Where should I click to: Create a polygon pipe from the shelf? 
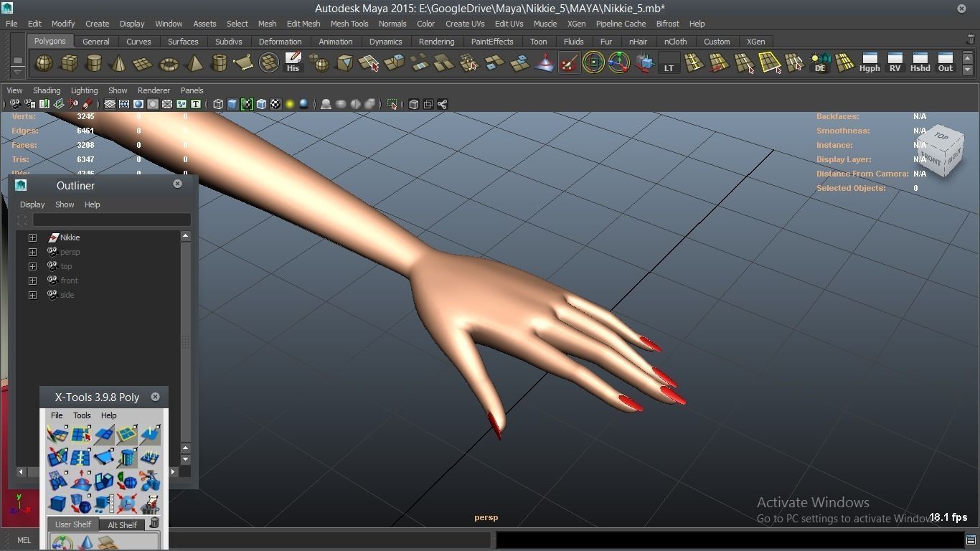pos(219,63)
